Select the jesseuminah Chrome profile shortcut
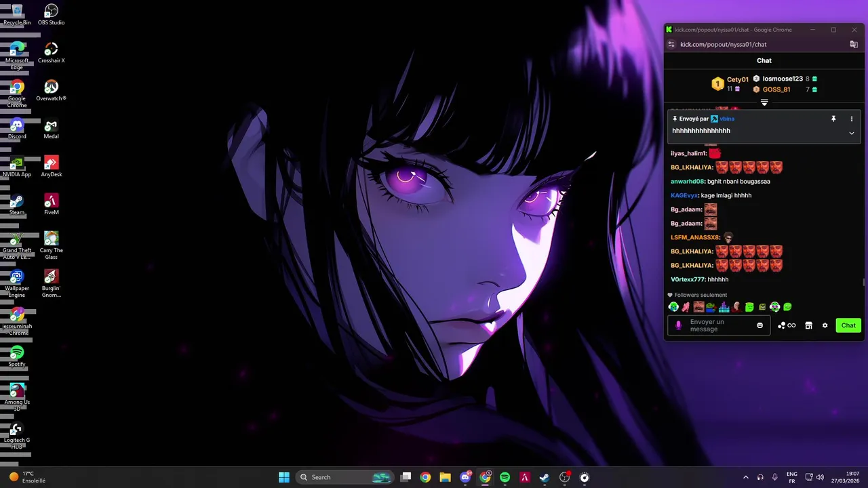The height and width of the screenshot is (488, 868). pos(17,321)
